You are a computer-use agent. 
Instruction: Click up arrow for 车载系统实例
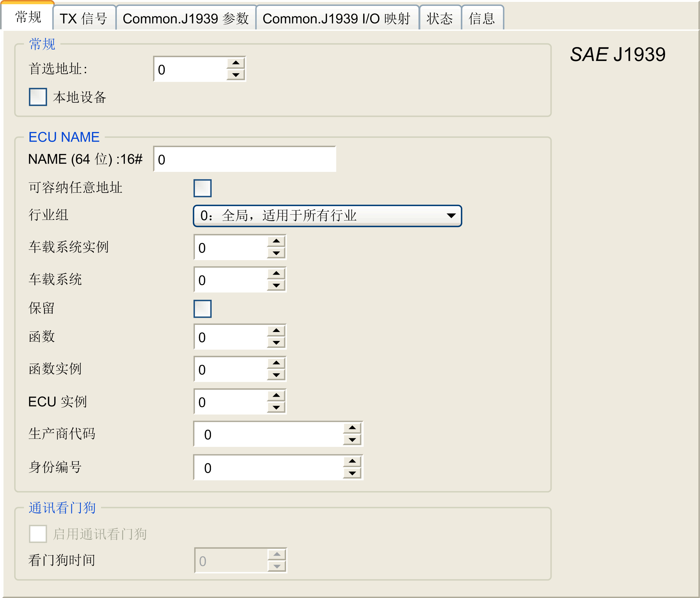[x=276, y=241]
